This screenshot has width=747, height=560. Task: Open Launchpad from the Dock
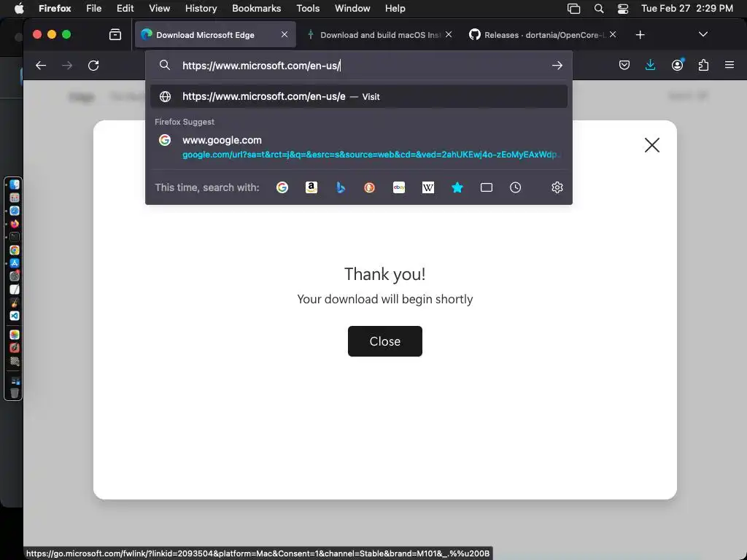(15, 198)
